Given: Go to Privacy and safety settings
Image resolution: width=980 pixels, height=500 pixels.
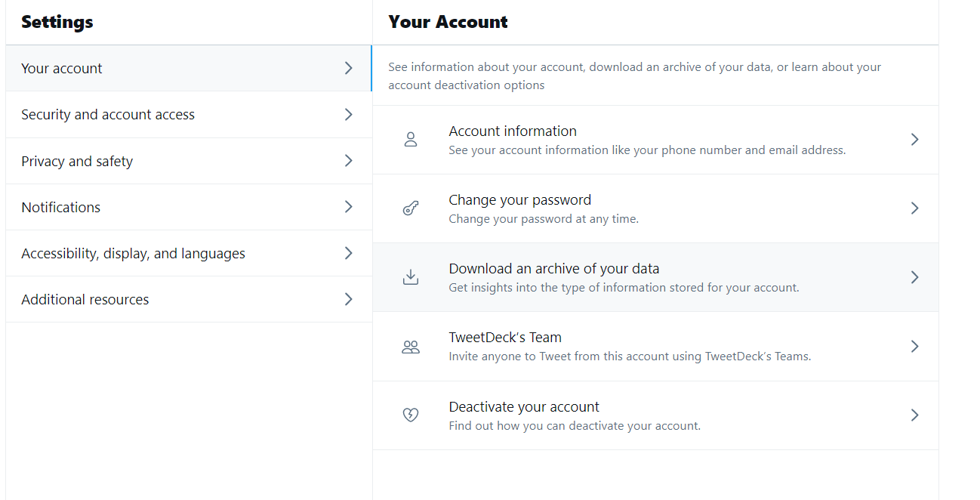Looking at the screenshot, I should click(x=189, y=161).
